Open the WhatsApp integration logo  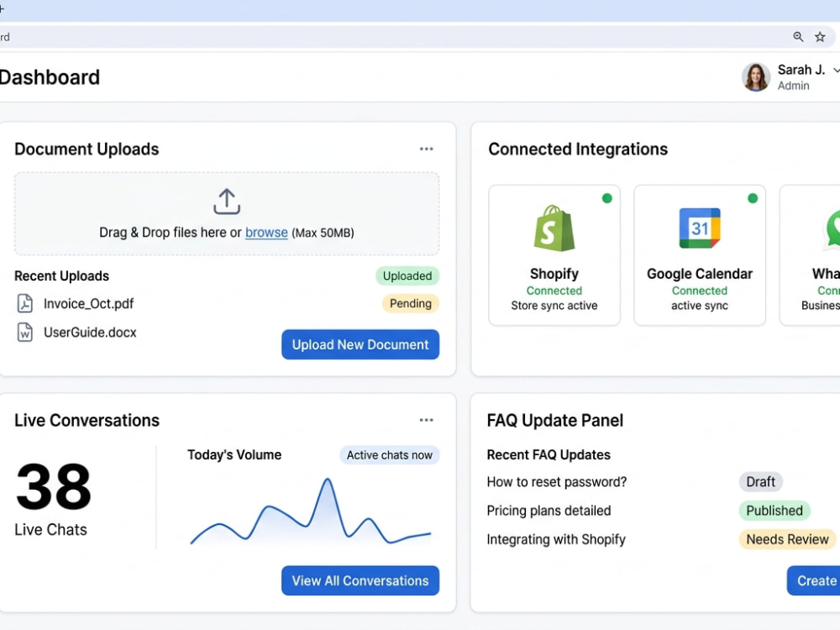pos(832,229)
